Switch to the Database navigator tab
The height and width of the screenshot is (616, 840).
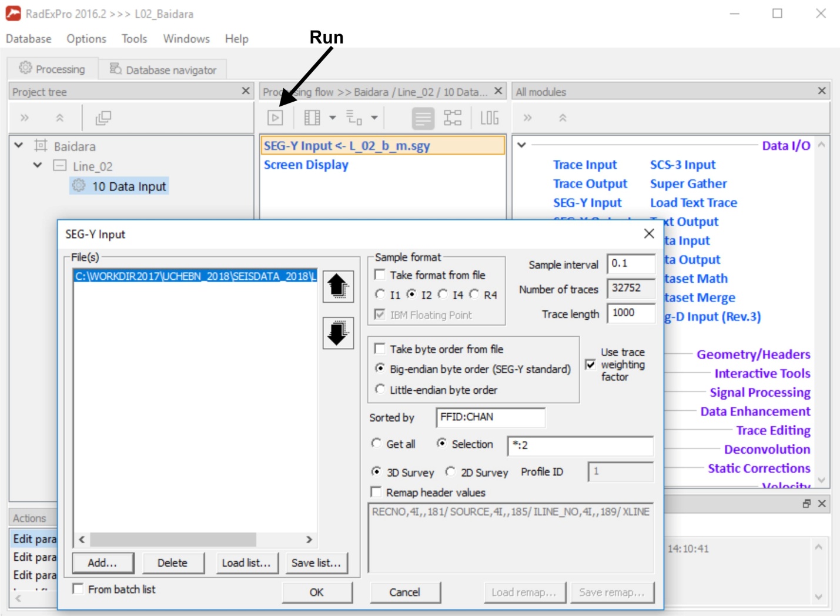point(163,69)
